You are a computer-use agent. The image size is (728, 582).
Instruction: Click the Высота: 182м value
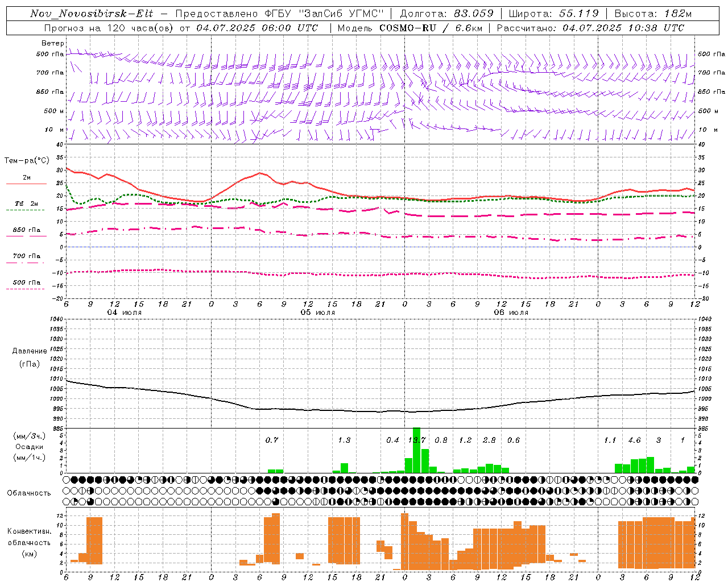click(x=653, y=14)
